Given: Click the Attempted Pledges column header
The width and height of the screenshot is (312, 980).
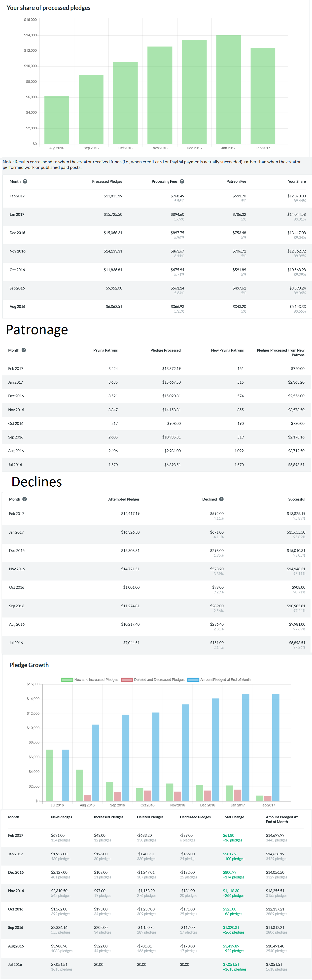Looking at the screenshot, I should 124,499.
